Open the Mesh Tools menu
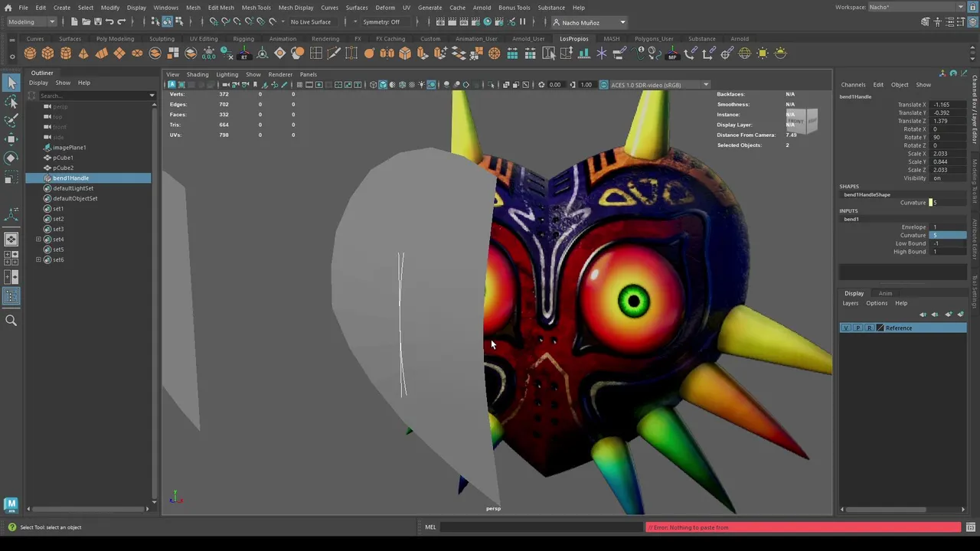This screenshot has width=980, height=551. [x=256, y=8]
